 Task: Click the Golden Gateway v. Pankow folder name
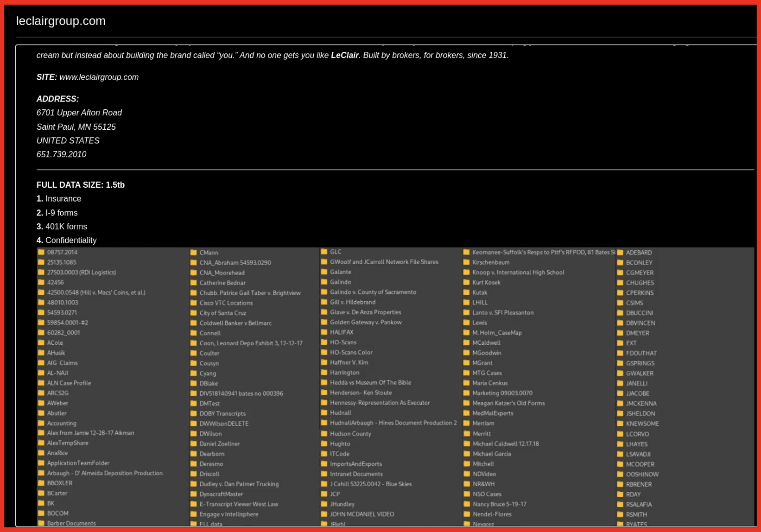(x=366, y=322)
